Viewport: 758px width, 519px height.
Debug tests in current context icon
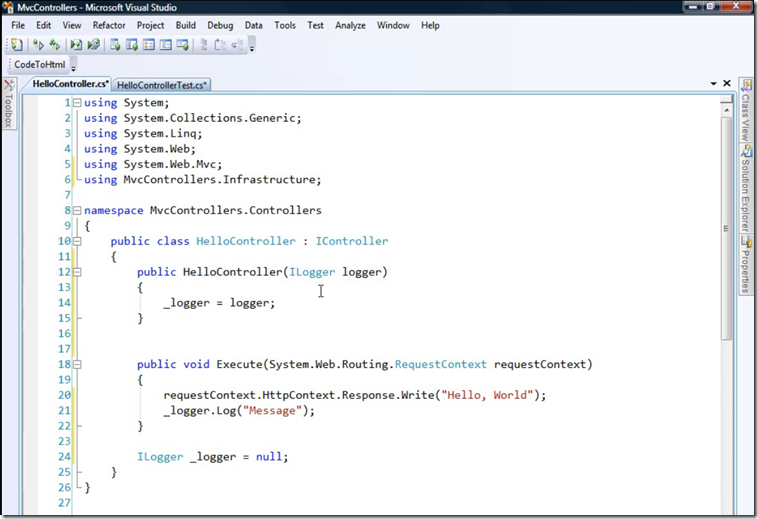(x=55, y=45)
